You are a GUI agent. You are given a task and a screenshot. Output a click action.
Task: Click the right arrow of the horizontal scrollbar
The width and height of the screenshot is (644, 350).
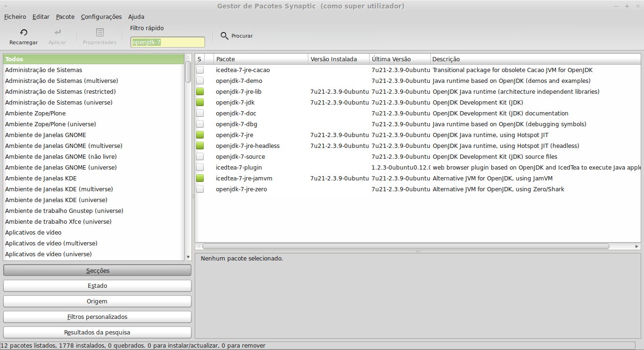pyautogui.click(x=637, y=246)
